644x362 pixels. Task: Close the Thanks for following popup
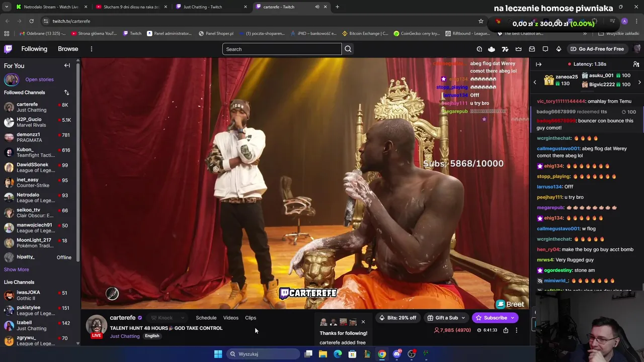[x=363, y=322]
